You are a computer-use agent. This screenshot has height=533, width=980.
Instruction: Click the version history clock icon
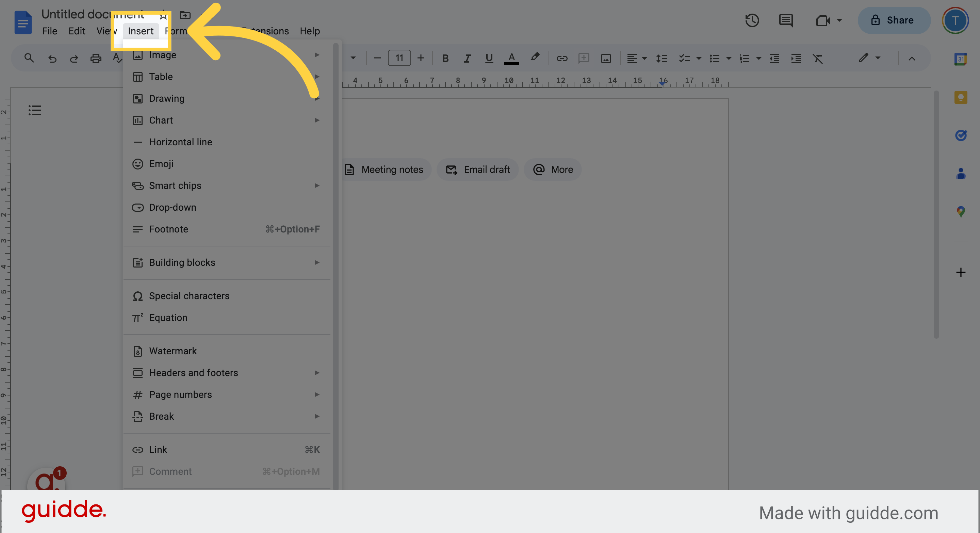[752, 20]
